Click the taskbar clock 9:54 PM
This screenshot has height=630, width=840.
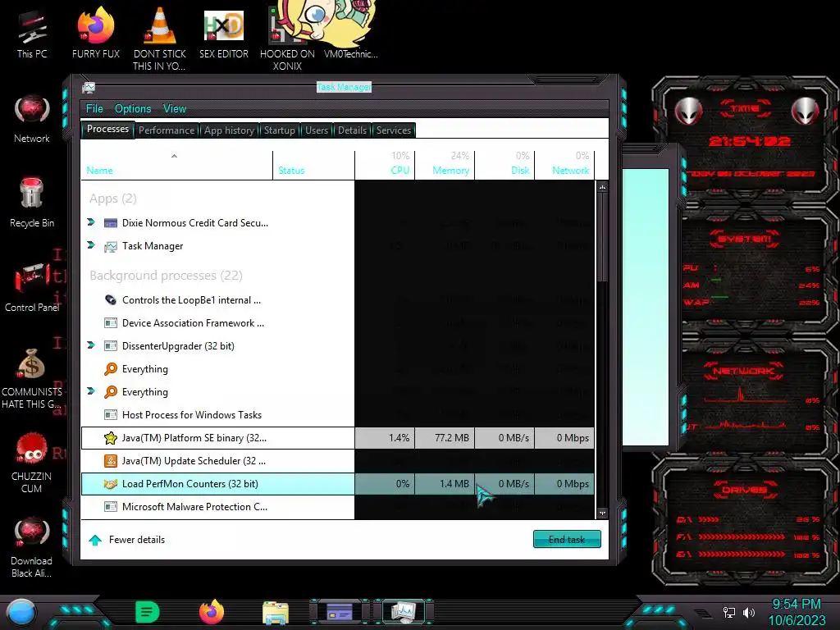click(x=796, y=605)
